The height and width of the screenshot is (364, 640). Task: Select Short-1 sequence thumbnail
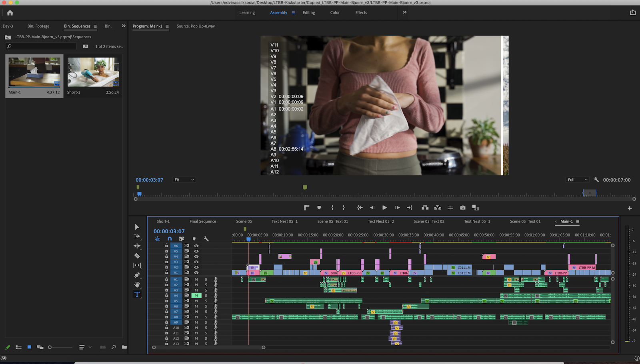coord(93,72)
